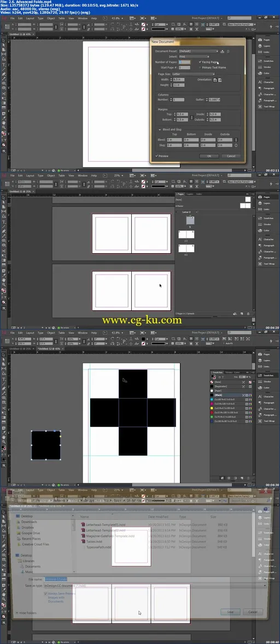This screenshot has height=644, width=280.
Task: Open Text Wrap from dock in Pages panel frame
Action: pyautogui.click(x=266, y=264)
